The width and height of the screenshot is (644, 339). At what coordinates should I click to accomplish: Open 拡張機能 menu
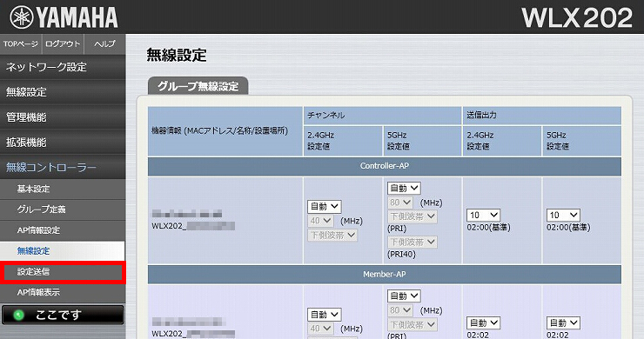(x=63, y=143)
